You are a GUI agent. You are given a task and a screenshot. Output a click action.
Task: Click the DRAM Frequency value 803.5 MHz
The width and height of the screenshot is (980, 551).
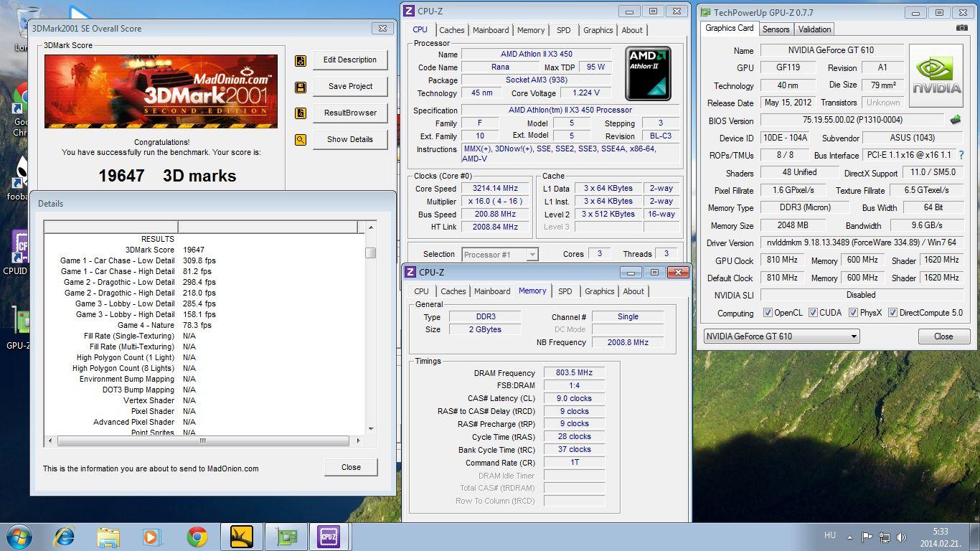coord(574,373)
